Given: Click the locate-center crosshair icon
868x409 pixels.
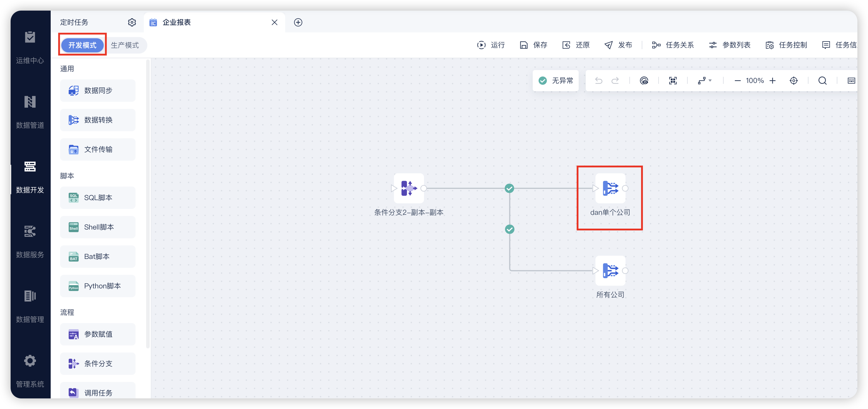Looking at the screenshot, I should 793,80.
